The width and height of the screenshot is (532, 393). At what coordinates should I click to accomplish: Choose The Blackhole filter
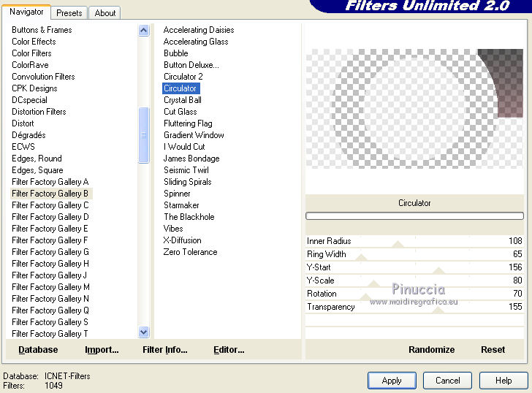(189, 217)
